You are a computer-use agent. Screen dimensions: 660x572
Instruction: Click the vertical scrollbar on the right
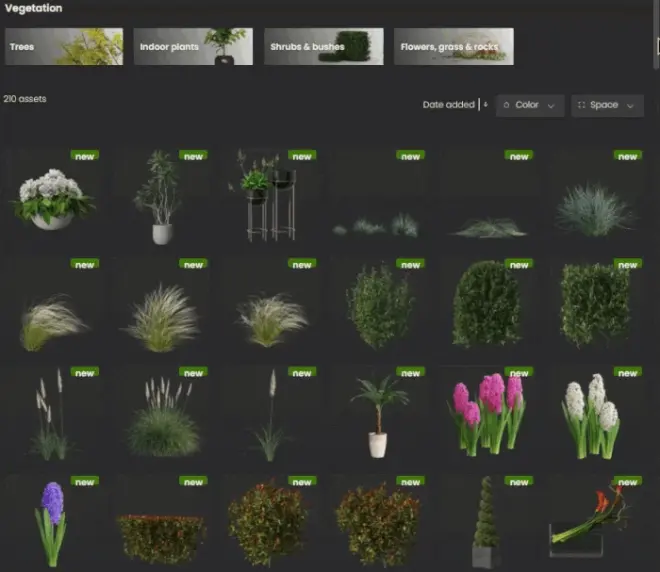click(656, 47)
